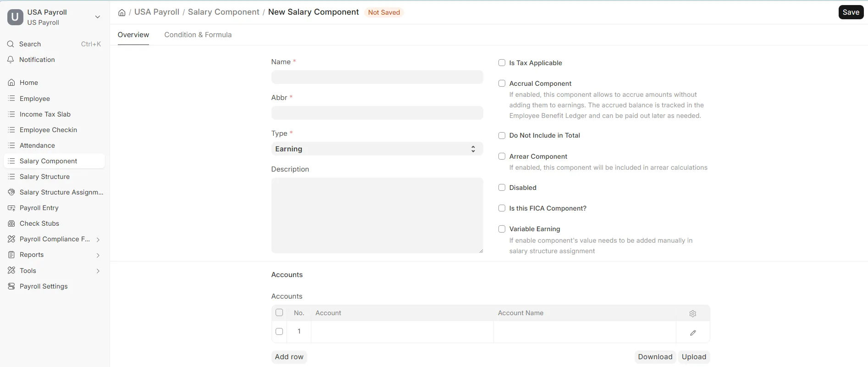
Task: Click the Save button
Action: click(851, 12)
